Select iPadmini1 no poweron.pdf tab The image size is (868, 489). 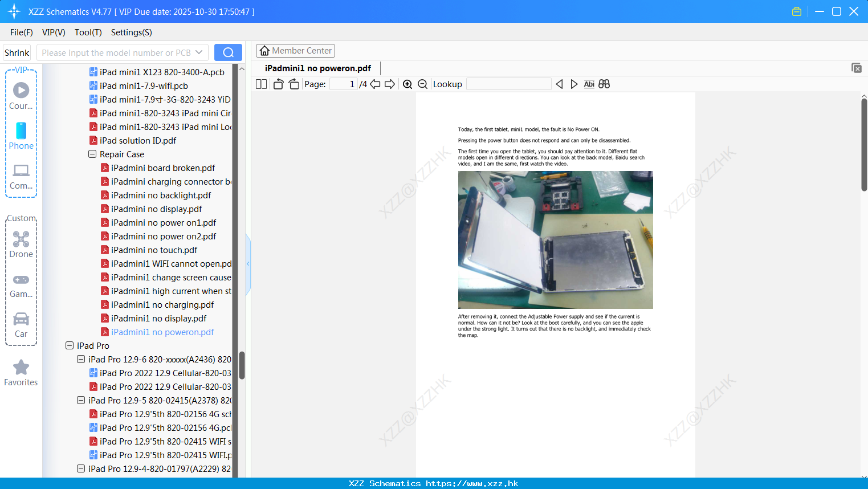(318, 68)
